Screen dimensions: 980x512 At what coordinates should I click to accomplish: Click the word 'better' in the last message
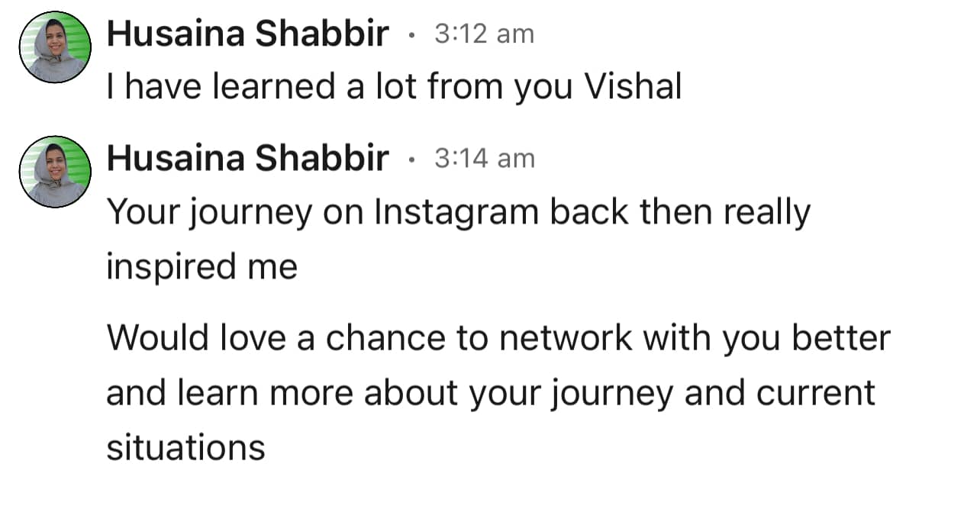tap(841, 338)
